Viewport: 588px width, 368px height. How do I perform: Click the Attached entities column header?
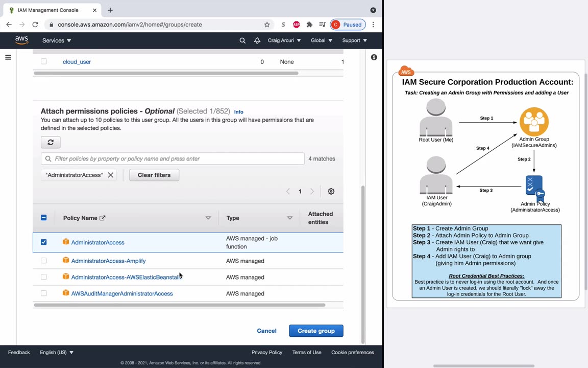(x=320, y=218)
